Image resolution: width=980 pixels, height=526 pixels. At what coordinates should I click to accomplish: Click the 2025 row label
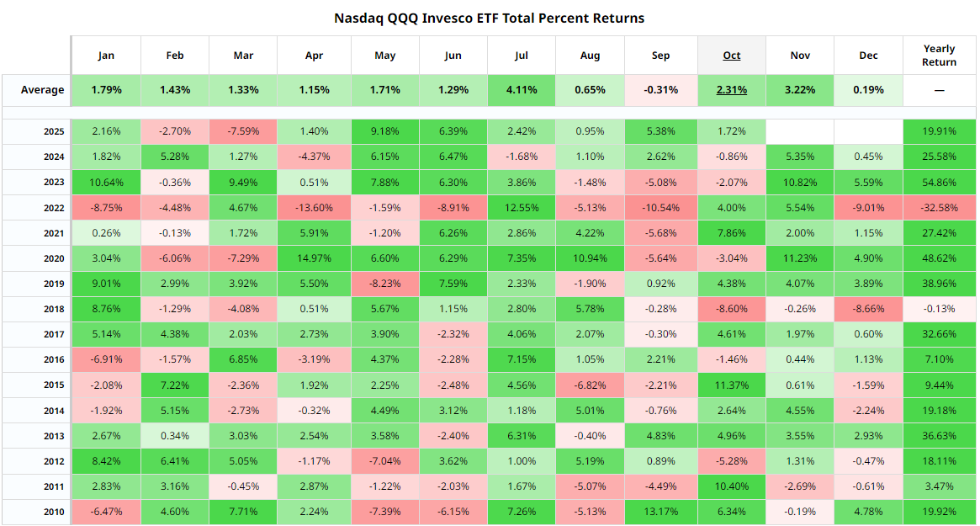pos(52,132)
